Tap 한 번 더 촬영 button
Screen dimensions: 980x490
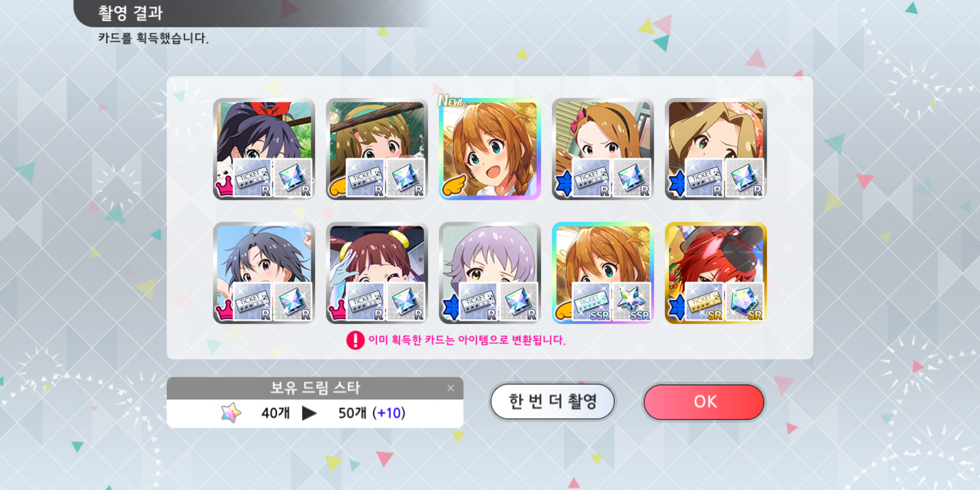click(x=552, y=402)
